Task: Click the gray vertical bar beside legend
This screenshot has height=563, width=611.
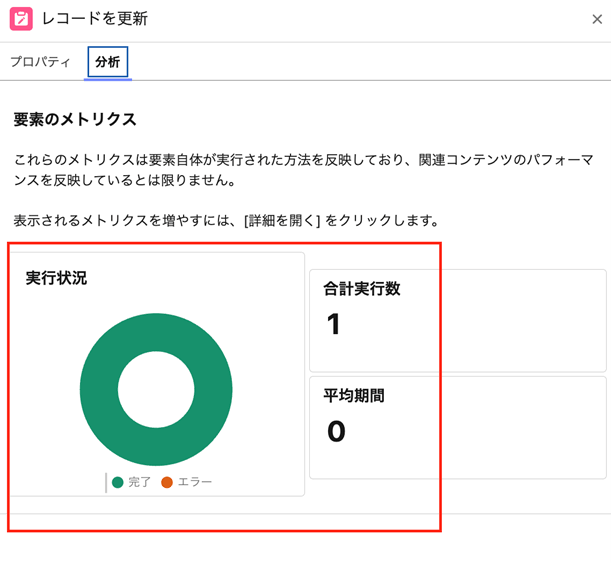Action: [106, 483]
